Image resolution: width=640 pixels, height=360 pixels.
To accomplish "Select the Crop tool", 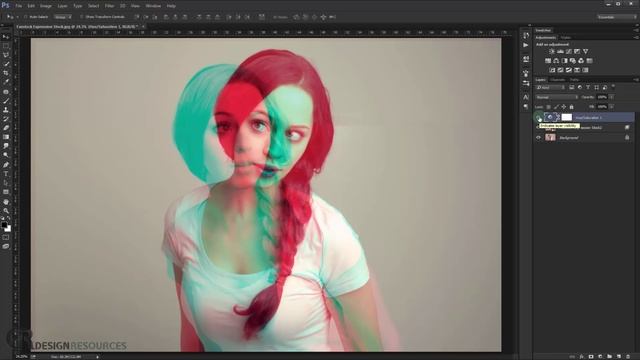I will [6, 73].
